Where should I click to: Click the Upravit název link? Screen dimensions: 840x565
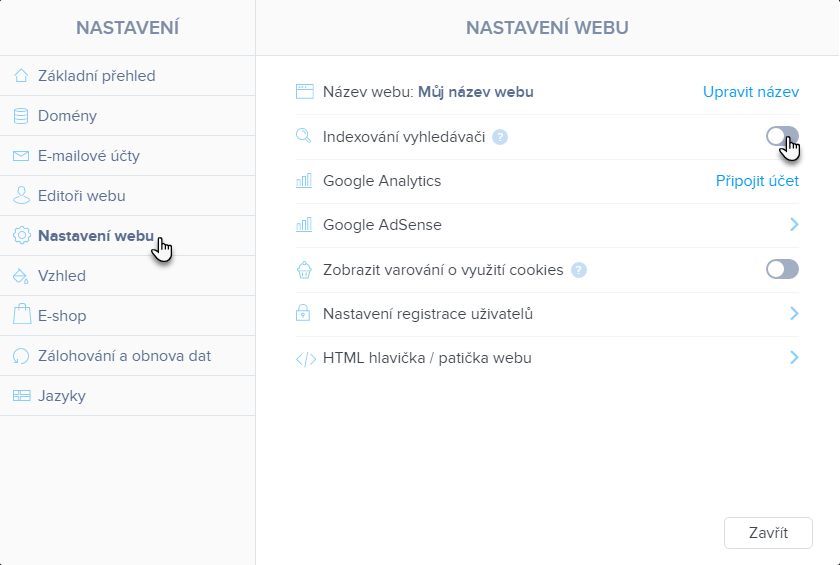750,92
